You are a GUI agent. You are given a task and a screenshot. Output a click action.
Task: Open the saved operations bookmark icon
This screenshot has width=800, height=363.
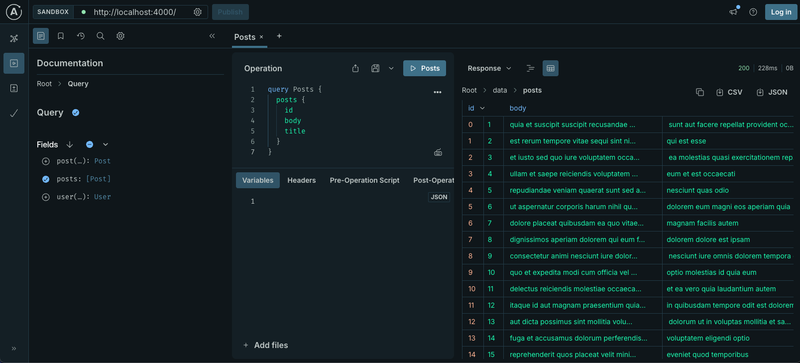pyautogui.click(x=61, y=36)
